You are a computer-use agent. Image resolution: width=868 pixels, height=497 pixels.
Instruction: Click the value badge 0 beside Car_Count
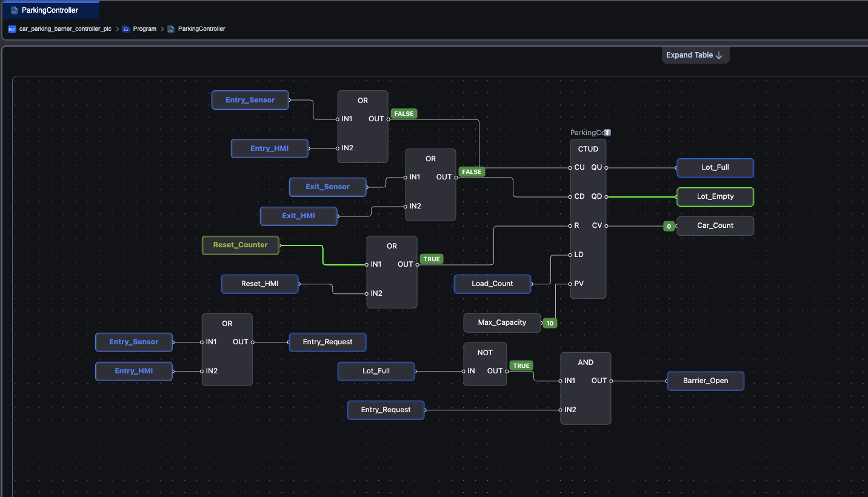click(x=669, y=226)
